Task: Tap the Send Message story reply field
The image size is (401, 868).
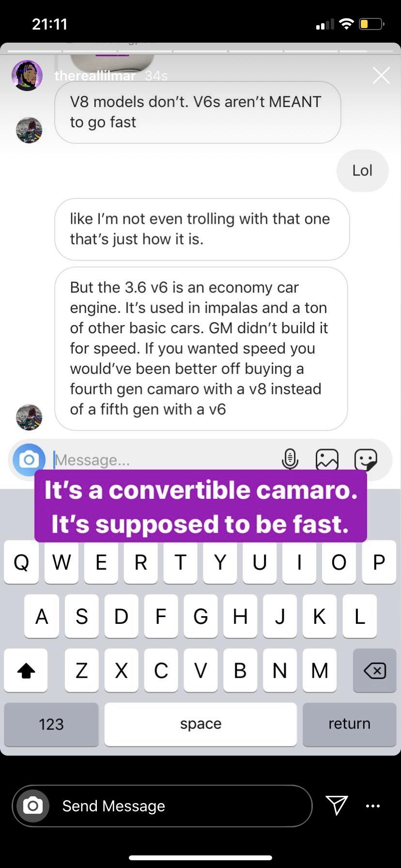Action: (162, 806)
